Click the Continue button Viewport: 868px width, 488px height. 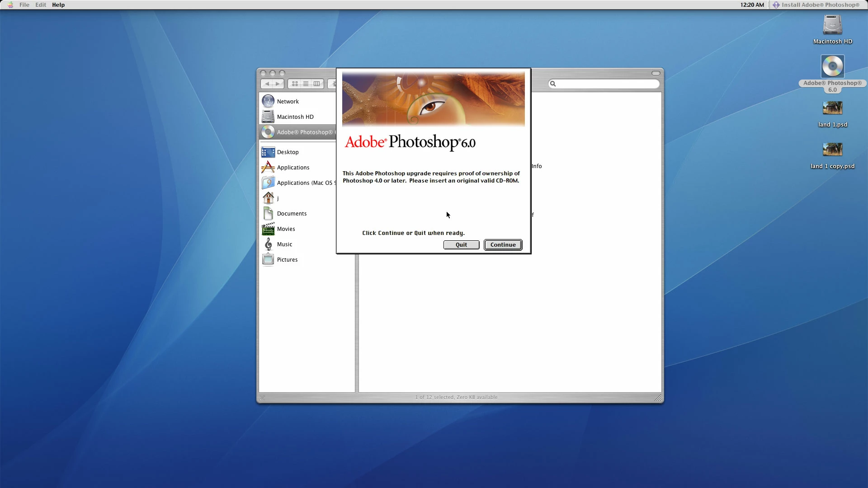(503, 245)
